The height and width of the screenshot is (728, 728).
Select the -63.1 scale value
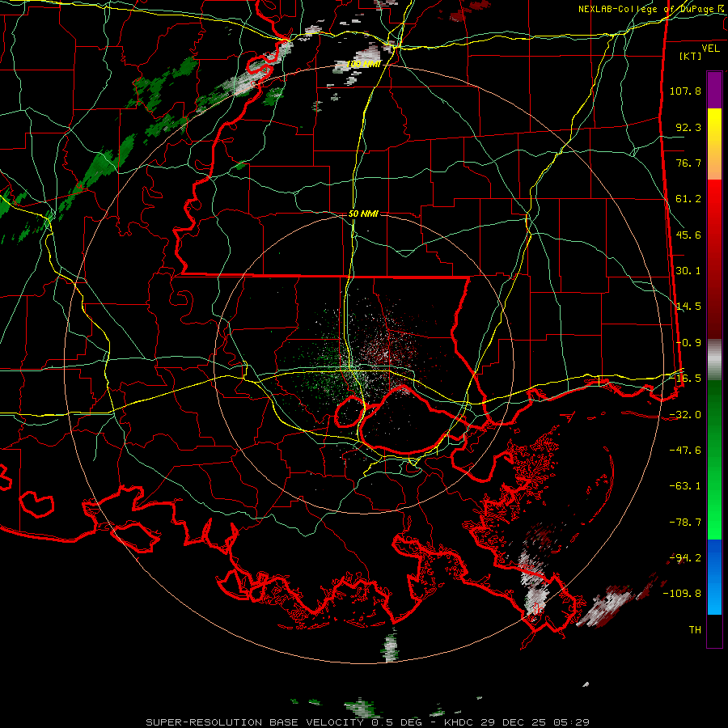tap(685, 486)
